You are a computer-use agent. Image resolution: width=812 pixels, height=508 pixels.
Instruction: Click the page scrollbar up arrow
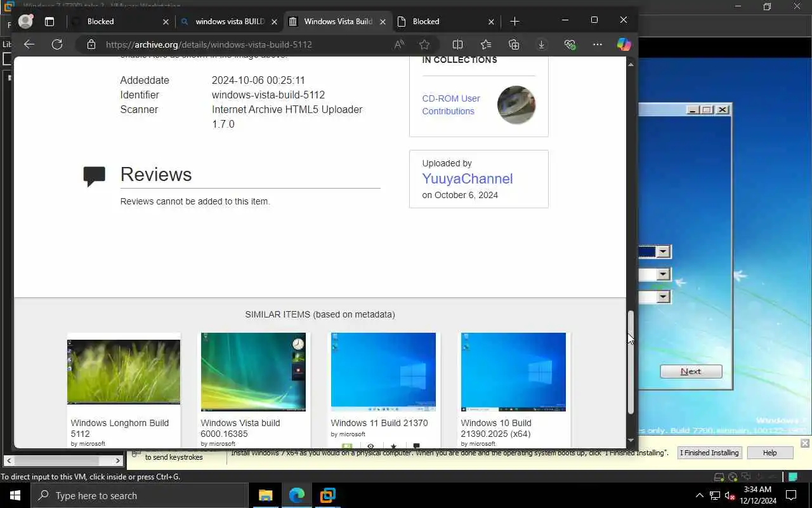pyautogui.click(x=631, y=64)
